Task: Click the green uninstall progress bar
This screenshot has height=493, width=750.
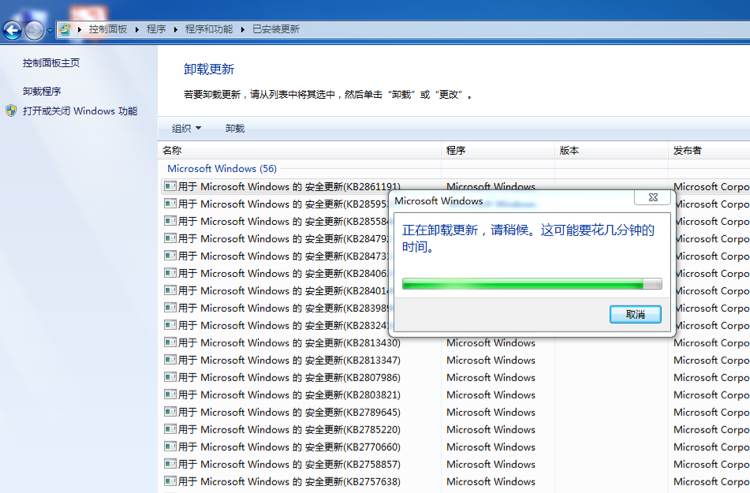Action: coord(532,284)
